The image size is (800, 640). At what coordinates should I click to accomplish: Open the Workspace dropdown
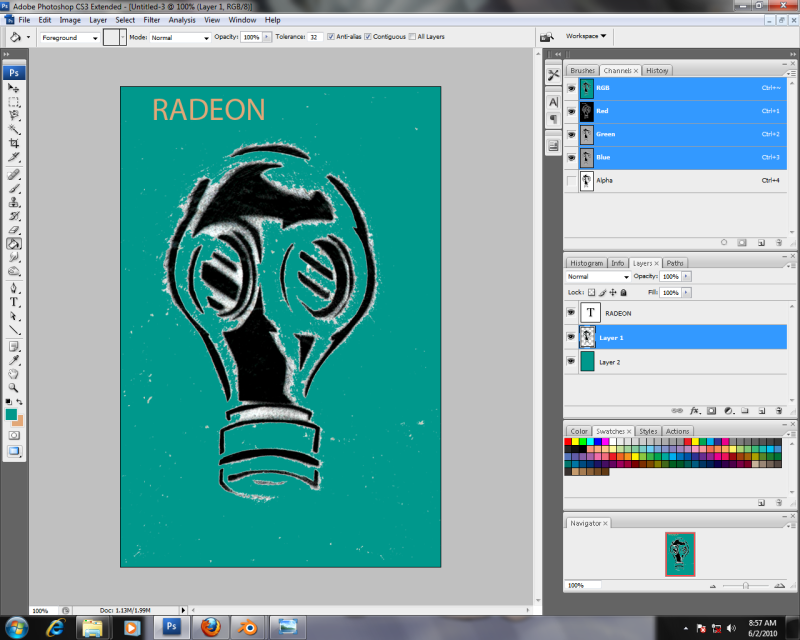click(x=586, y=36)
